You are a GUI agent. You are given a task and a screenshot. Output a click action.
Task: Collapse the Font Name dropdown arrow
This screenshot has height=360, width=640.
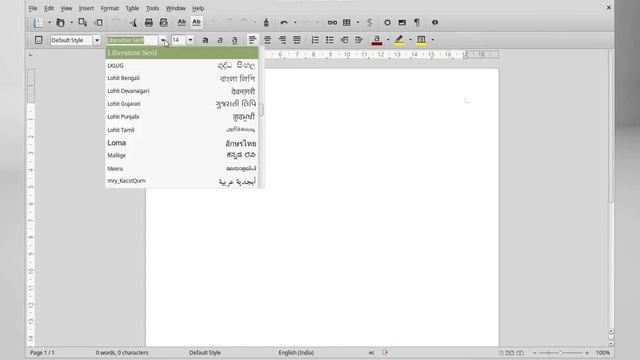[x=162, y=40]
